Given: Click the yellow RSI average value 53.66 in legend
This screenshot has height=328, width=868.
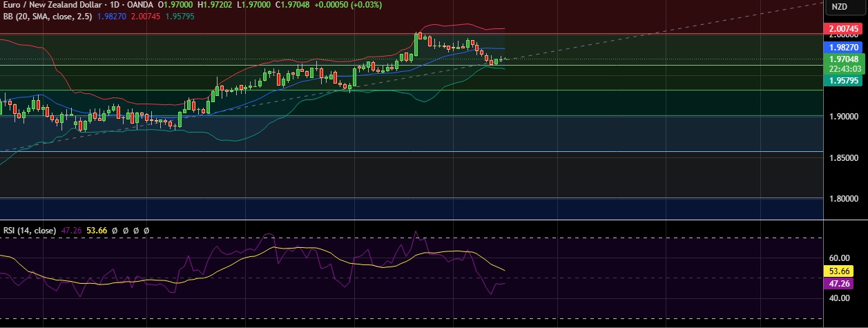Looking at the screenshot, I should 98,230.
